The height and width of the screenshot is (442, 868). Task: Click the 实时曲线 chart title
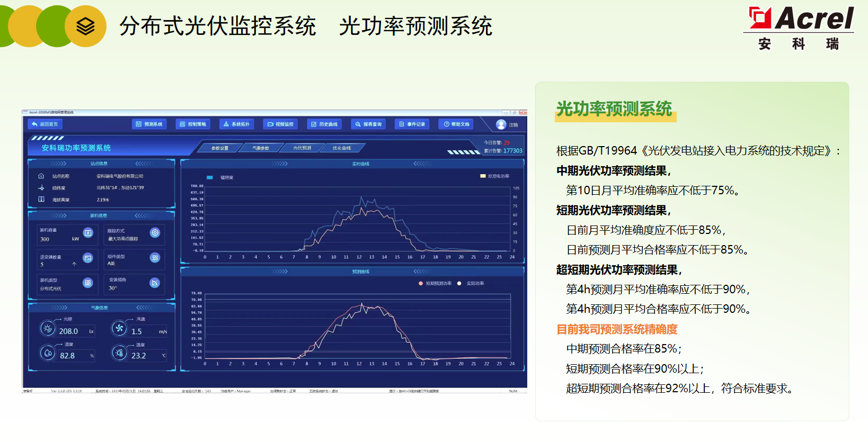(361, 164)
